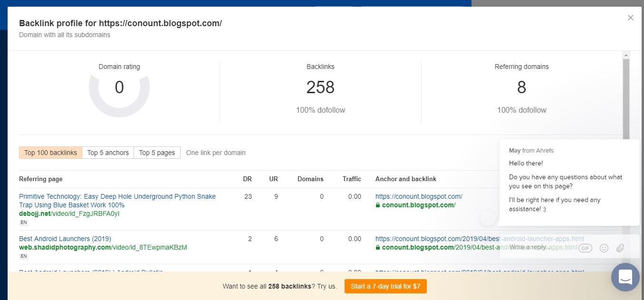This screenshot has height=300, width=644.
Task: Click 100% dofollow under Referring domains
Action: coord(521,110)
